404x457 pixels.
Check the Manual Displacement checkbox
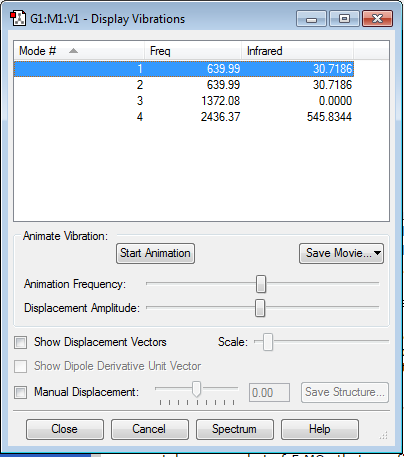20,392
